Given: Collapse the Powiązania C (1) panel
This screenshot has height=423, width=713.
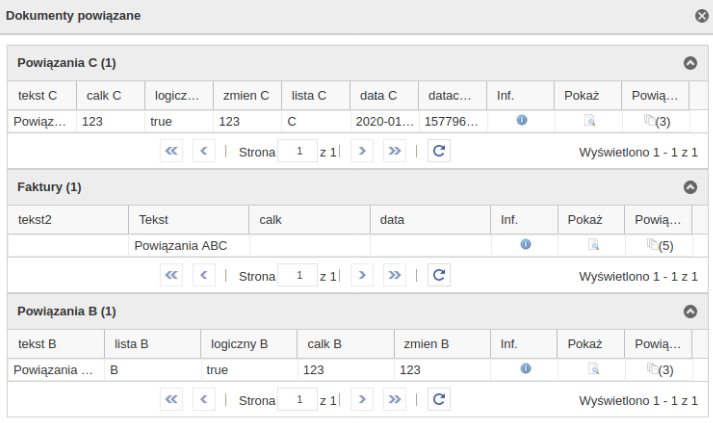Looking at the screenshot, I should click(x=690, y=63).
